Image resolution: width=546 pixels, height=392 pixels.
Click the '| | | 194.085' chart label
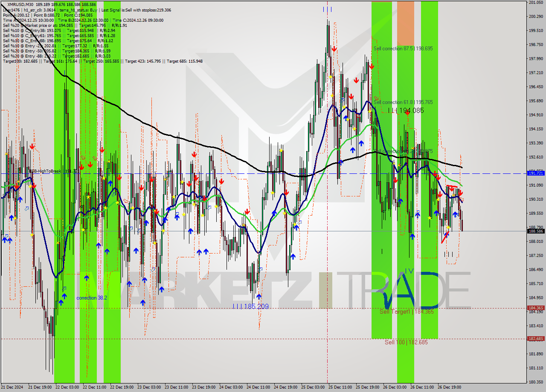coord(406,110)
